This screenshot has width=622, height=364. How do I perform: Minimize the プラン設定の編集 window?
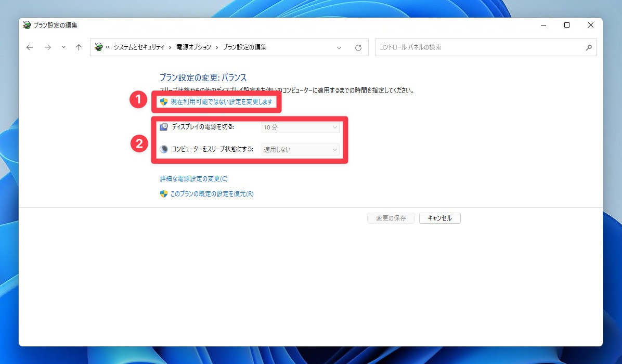pos(543,25)
